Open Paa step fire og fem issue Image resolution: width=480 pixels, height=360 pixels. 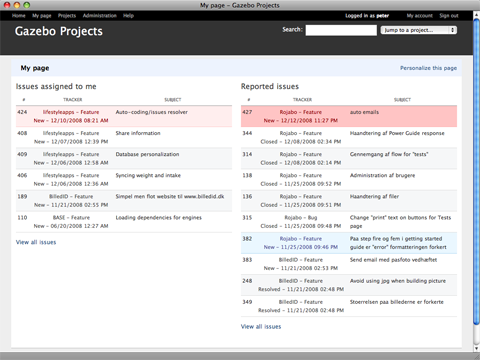(x=398, y=243)
